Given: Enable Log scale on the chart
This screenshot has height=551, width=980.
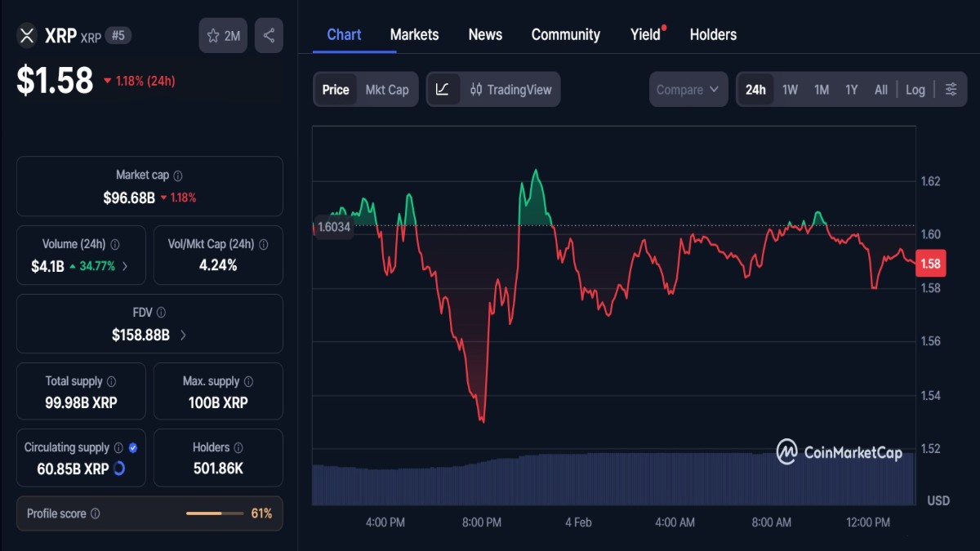Looking at the screenshot, I should pos(915,90).
